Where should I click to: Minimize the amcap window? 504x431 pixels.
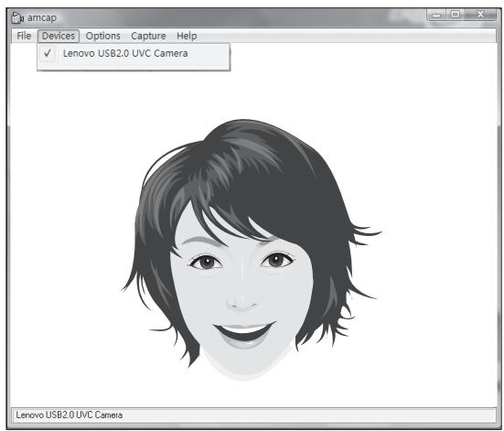pyautogui.click(x=436, y=15)
